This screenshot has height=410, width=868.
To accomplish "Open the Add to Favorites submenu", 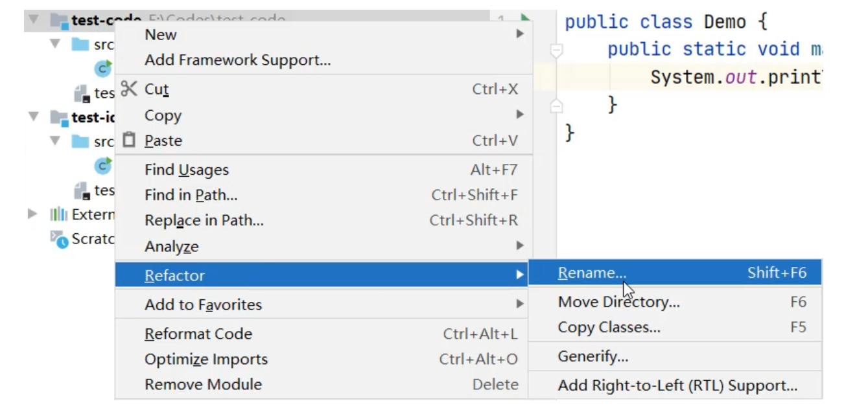I will point(203,304).
